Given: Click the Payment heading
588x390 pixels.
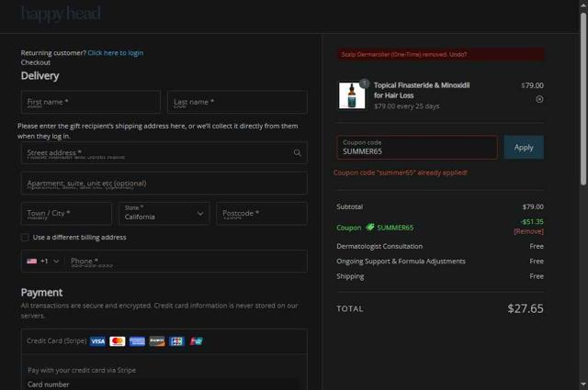Looking at the screenshot, I should tap(41, 293).
